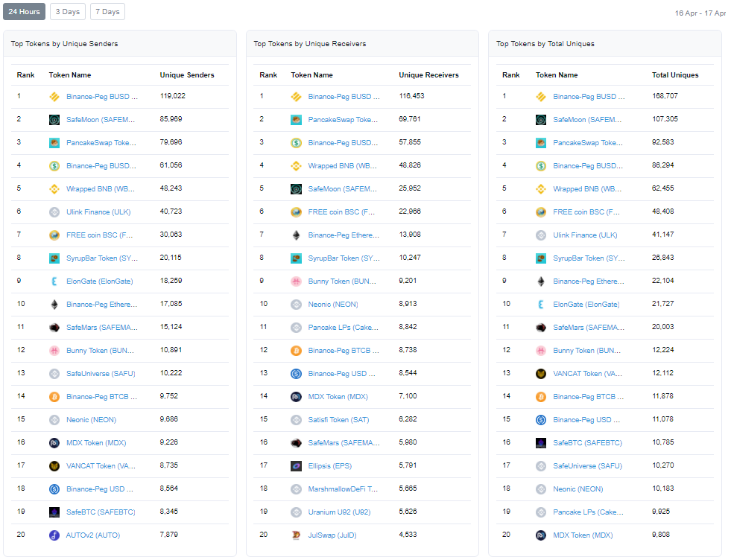731x560 pixels.
Task: Click the Total Uniques column header
Action: (x=675, y=75)
